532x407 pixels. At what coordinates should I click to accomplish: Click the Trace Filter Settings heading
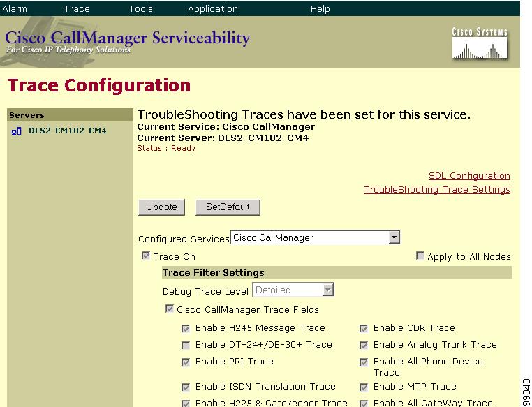point(213,273)
